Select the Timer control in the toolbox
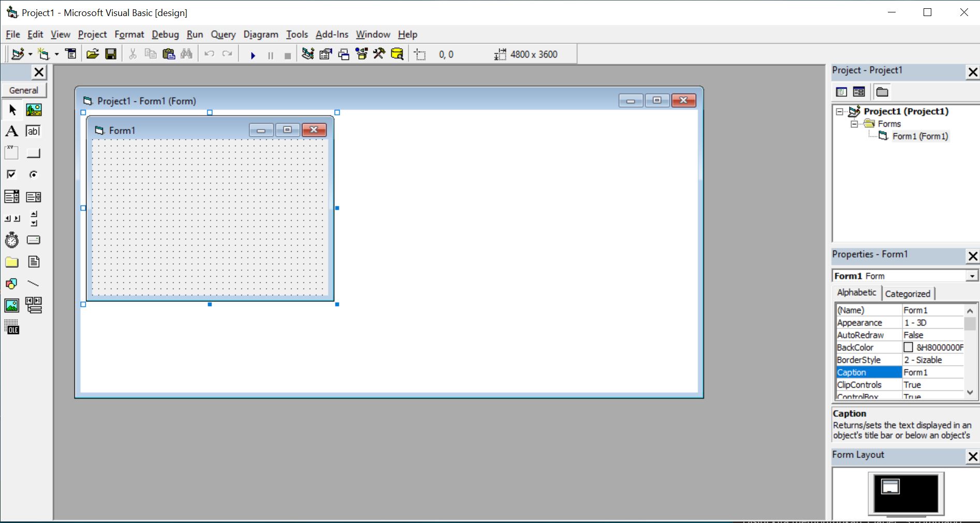The width and height of the screenshot is (980, 523). 11,240
